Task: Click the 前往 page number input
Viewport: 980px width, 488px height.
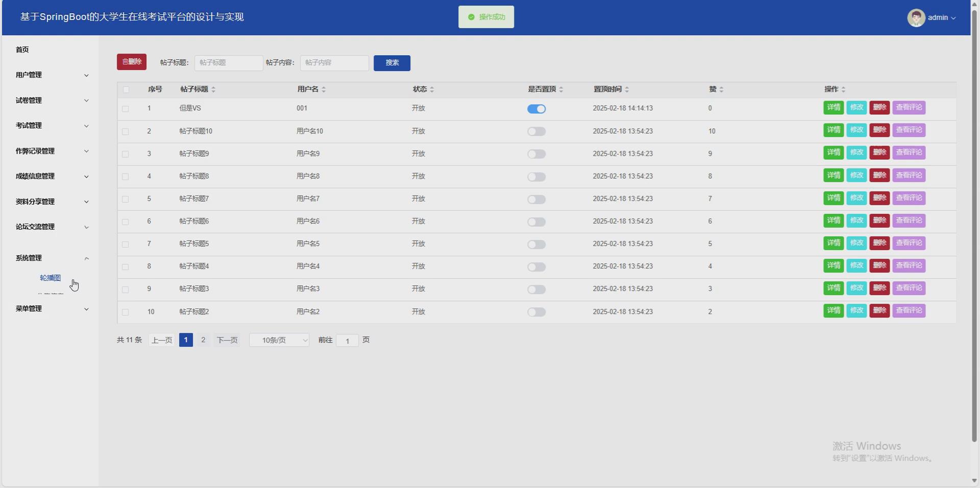Action: [x=347, y=340]
